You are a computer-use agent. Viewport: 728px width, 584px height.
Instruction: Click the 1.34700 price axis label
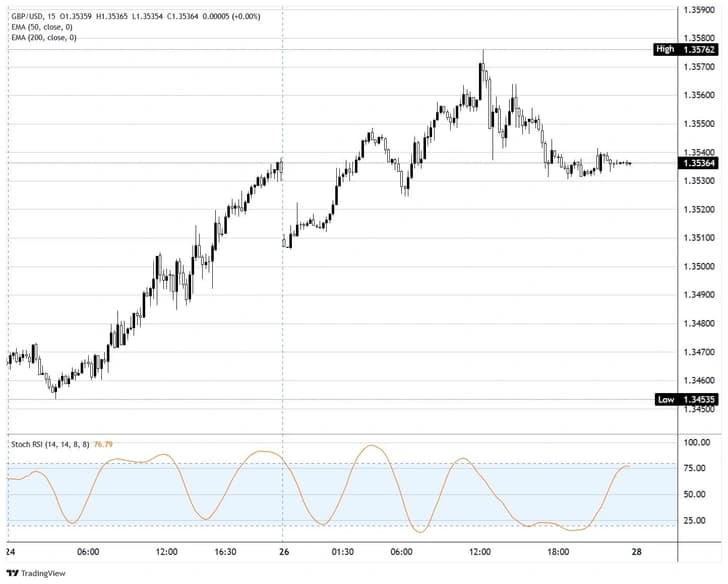point(697,352)
